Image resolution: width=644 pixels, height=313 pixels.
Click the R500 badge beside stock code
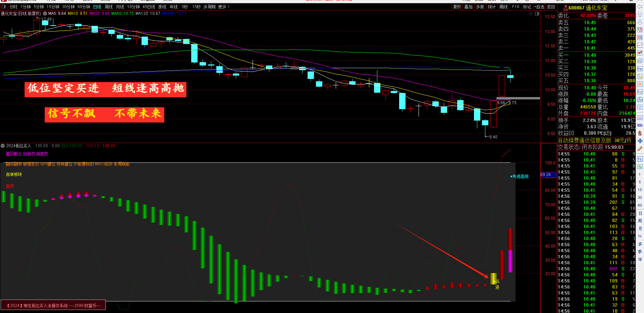point(566,8)
